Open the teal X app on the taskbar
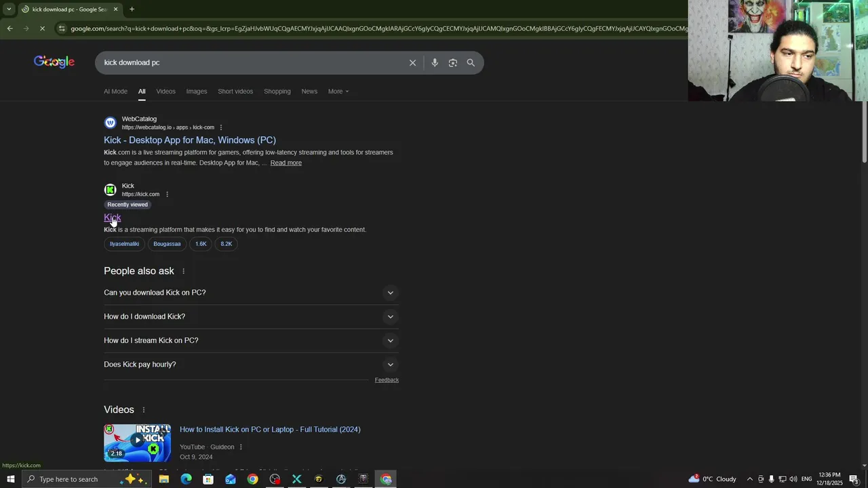This screenshot has width=868, height=488. point(296,479)
